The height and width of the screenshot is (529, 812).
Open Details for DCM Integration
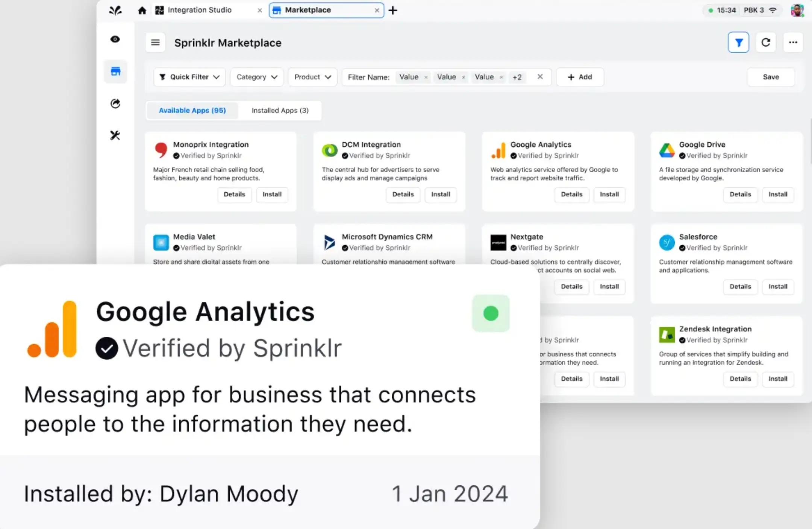[403, 195]
